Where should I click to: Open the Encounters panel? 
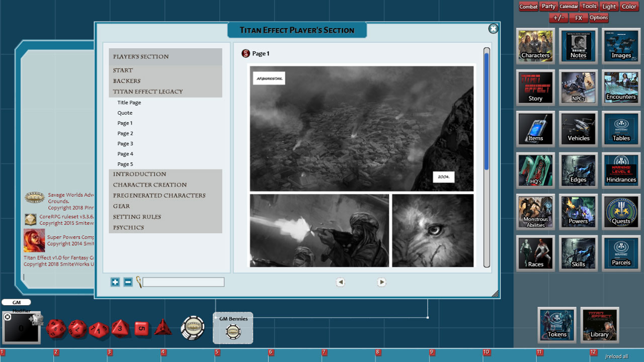click(x=620, y=87)
